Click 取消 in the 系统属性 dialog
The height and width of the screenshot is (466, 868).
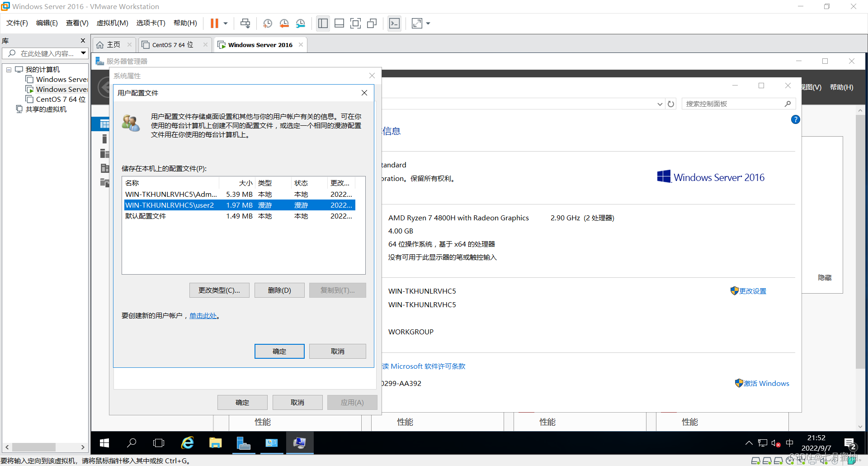pyautogui.click(x=297, y=403)
